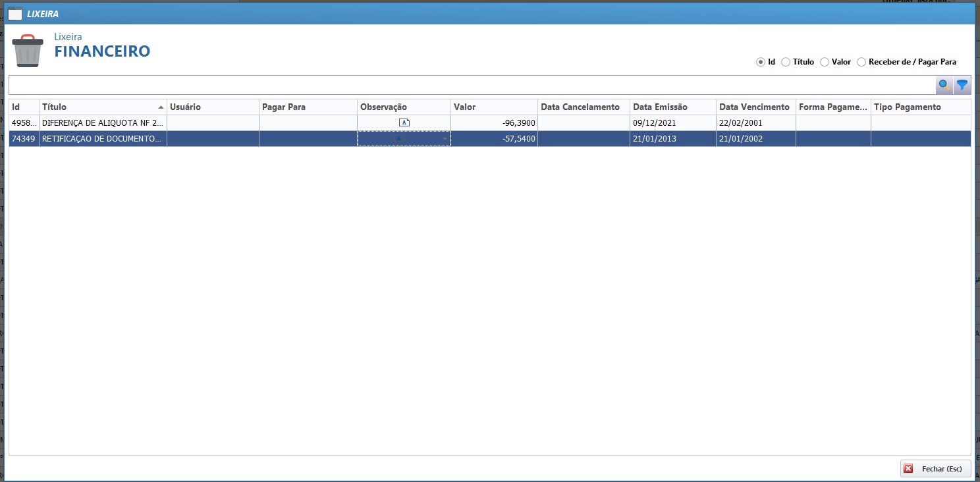980x482 pixels.
Task: Click the window icon in title bar
Action: [x=14, y=13]
